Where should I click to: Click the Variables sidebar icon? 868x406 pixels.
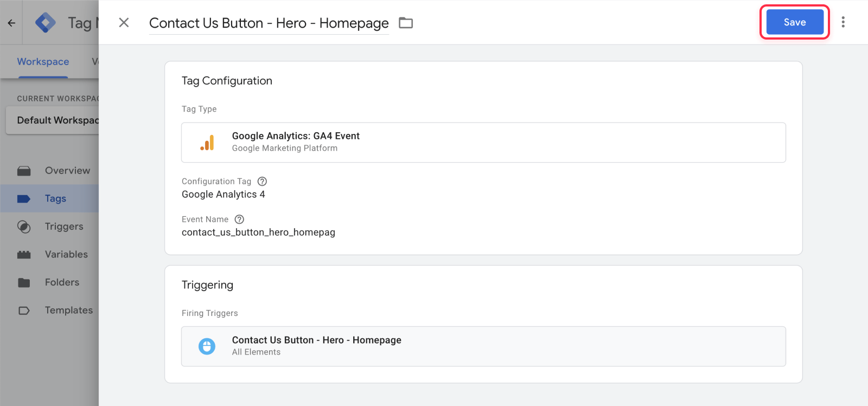24,255
